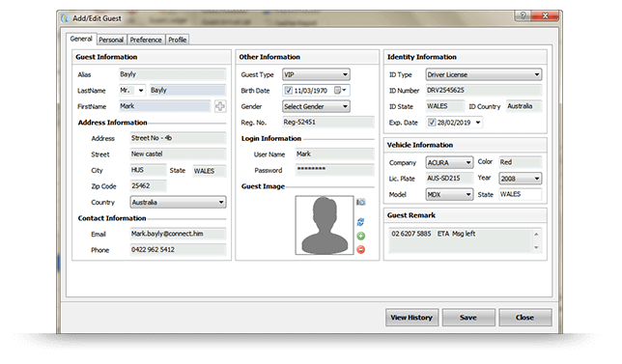Click the Close button at bottom

524,318
